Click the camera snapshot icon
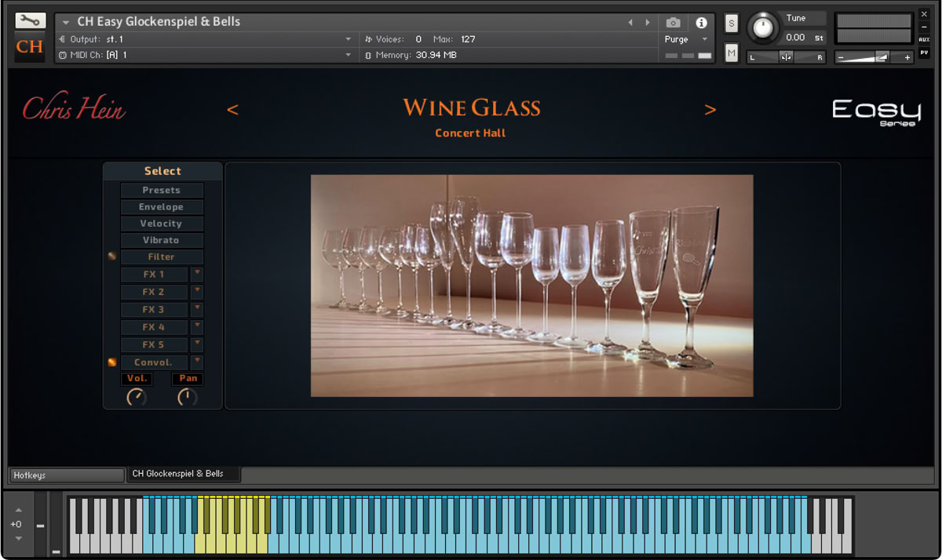The image size is (942, 560). (x=673, y=23)
